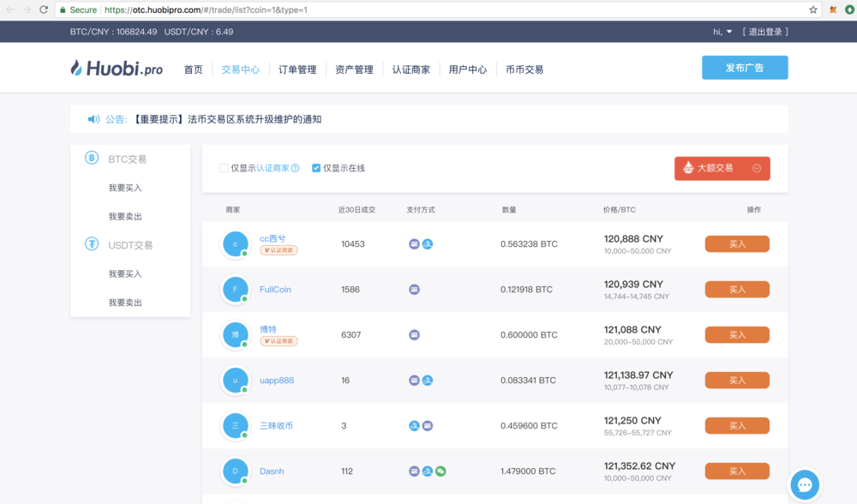The width and height of the screenshot is (857, 504).
Task: Click the 买入 button in 博特's row
Action: (x=736, y=334)
